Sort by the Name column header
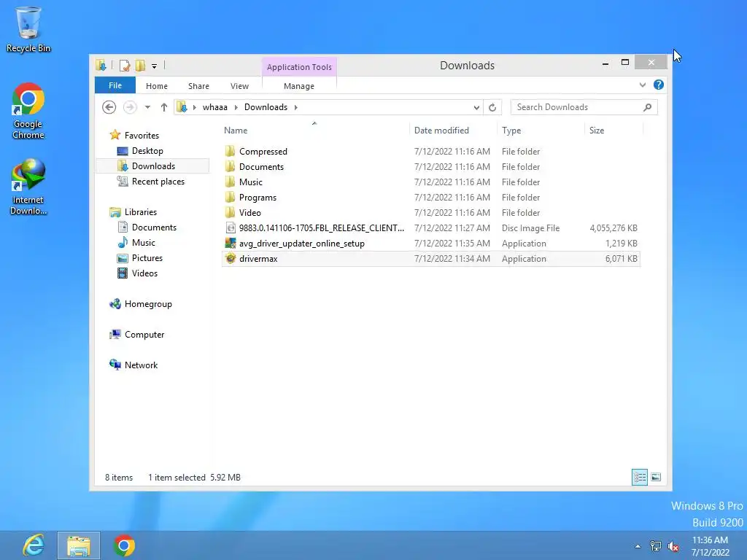The width and height of the screenshot is (747, 560). (x=314, y=130)
